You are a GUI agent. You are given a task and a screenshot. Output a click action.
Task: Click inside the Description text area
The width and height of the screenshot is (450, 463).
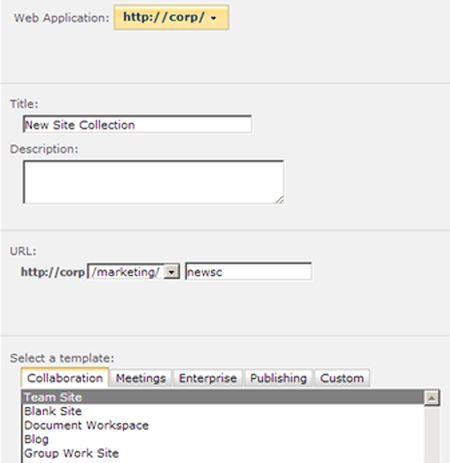click(153, 182)
